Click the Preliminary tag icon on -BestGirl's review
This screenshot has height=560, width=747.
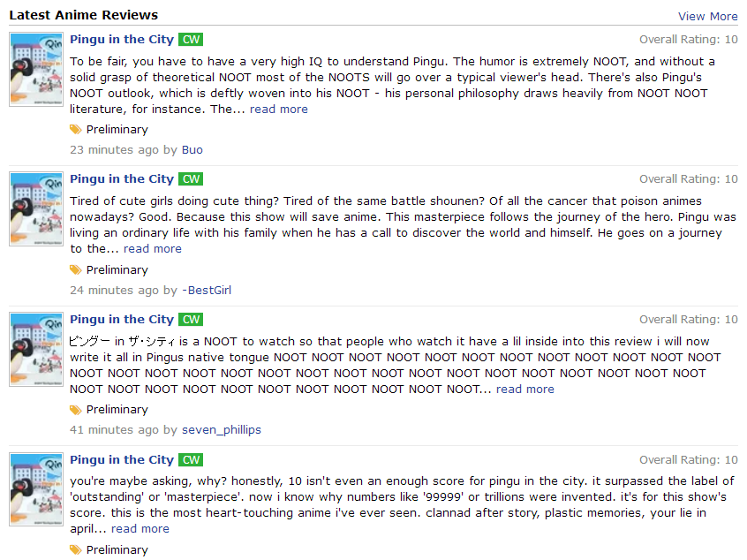[75, 270]
